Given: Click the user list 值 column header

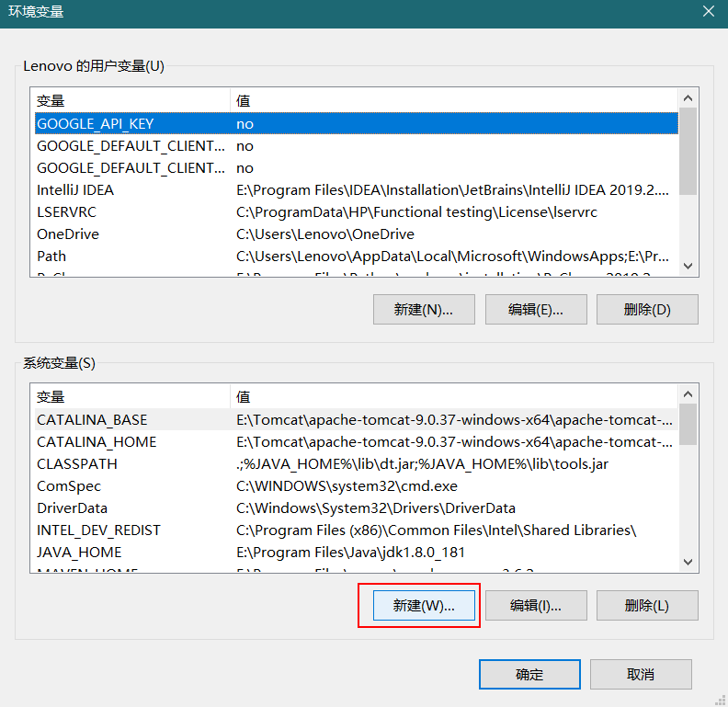Looking at the screenshot, I should tap(243, 101).
